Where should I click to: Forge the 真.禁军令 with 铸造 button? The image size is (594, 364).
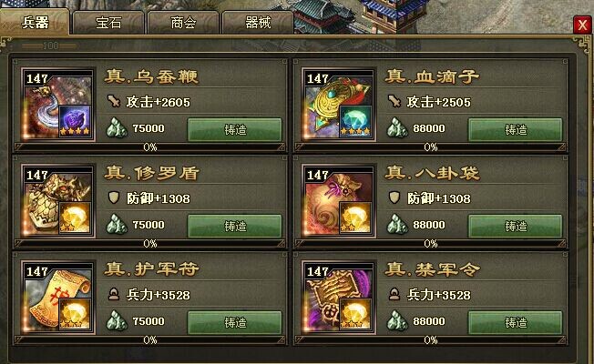(x=516, y=323)
